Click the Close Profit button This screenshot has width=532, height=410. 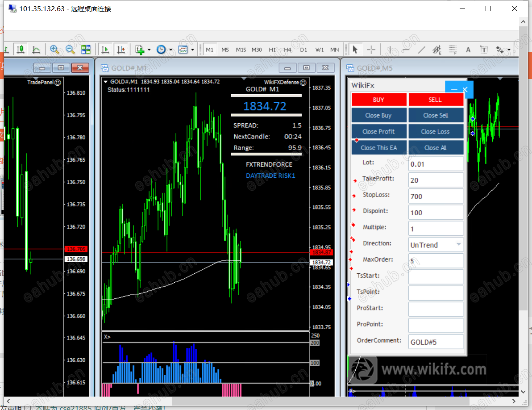click(x=379, y=131)
